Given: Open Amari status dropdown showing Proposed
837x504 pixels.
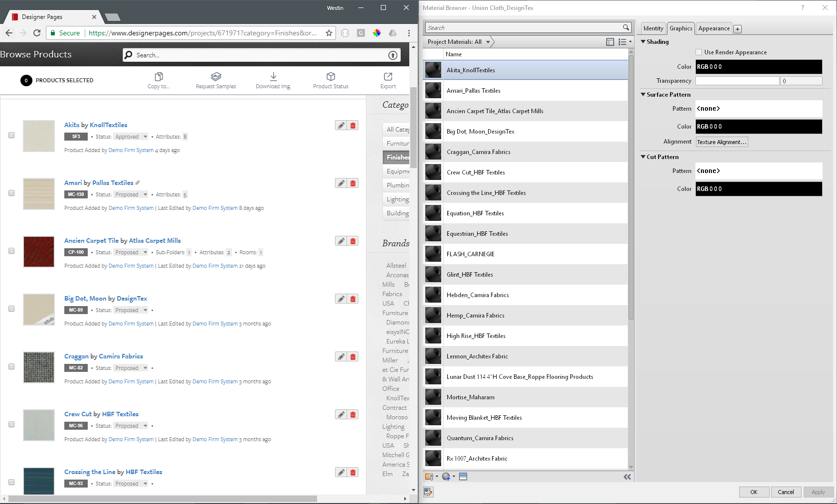Looking at the screenshot, I should (131, 194).
